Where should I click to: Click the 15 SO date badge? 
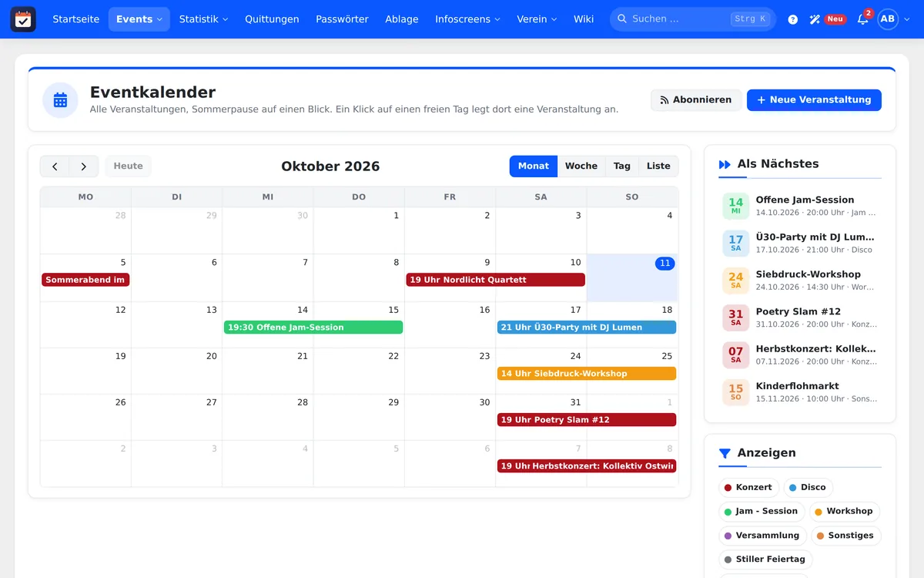736,392
